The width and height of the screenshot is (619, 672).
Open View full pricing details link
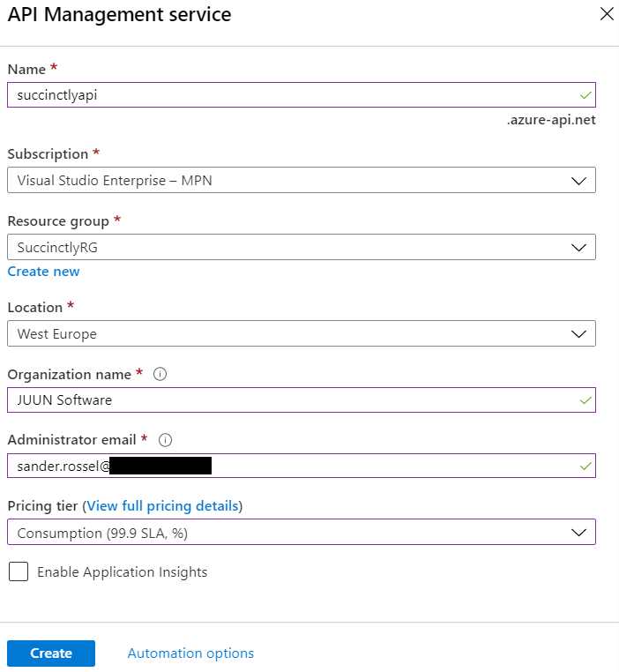[163, 505]
